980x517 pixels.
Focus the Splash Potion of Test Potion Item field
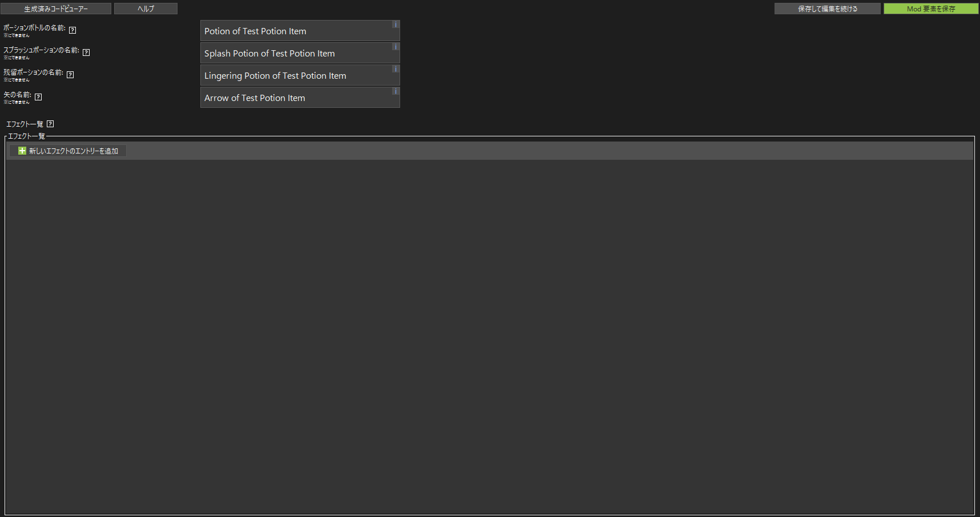pyautogui.click(x=294, y=54)
